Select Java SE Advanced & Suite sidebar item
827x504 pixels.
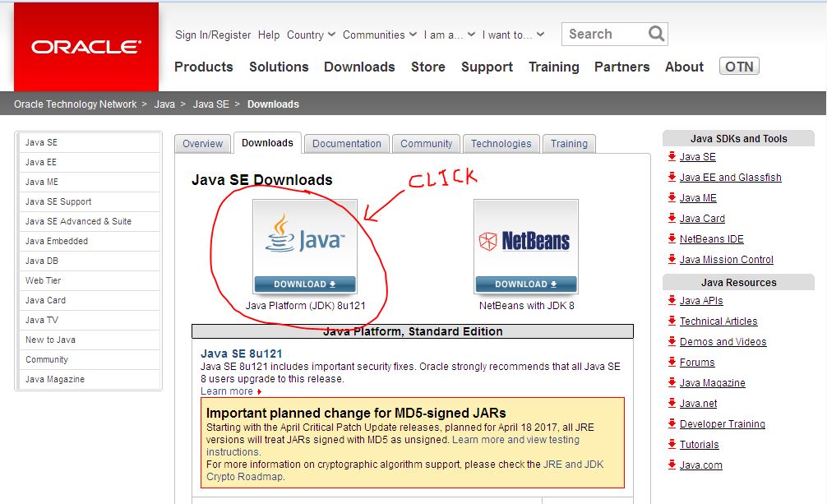click(x=89, y=221)
